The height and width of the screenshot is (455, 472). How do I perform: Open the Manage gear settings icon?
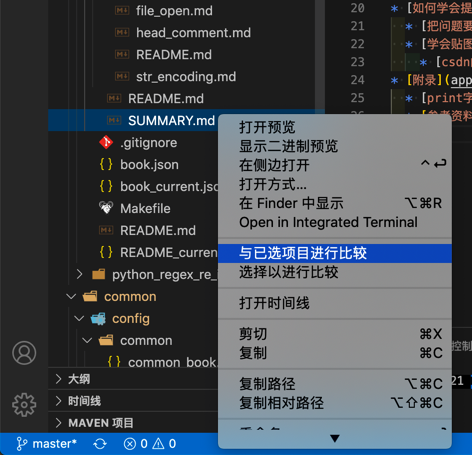[24, 404]
